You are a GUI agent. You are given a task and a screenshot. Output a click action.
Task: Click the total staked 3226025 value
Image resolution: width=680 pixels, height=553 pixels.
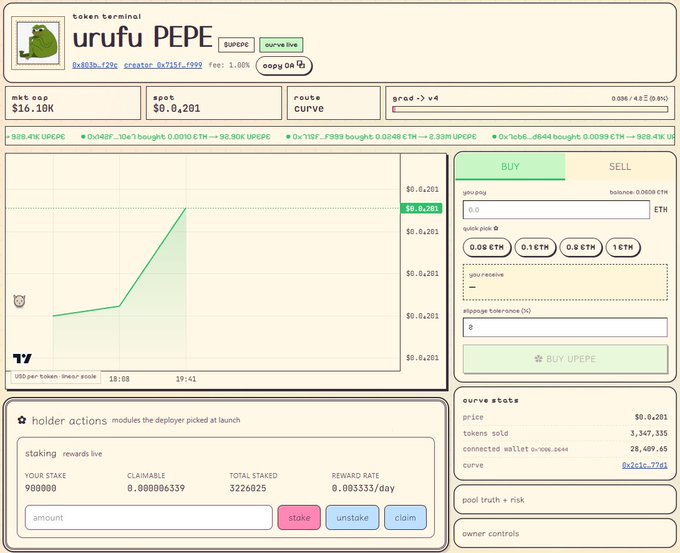[x=248, y=488]
